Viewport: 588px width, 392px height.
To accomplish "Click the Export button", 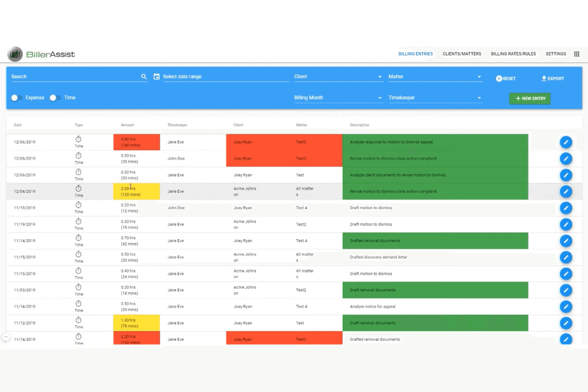I will coord(553,79).
